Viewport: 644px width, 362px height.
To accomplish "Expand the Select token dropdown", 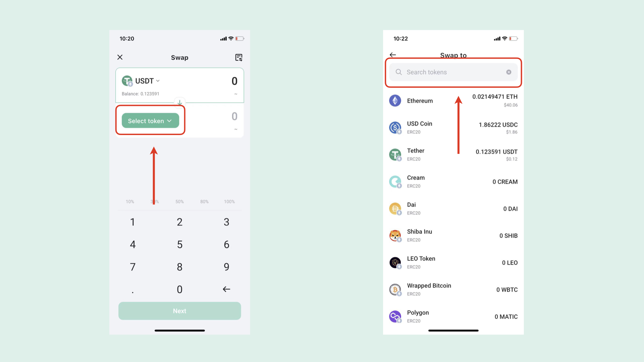I will pyautogui.click(x=150, y=120).
